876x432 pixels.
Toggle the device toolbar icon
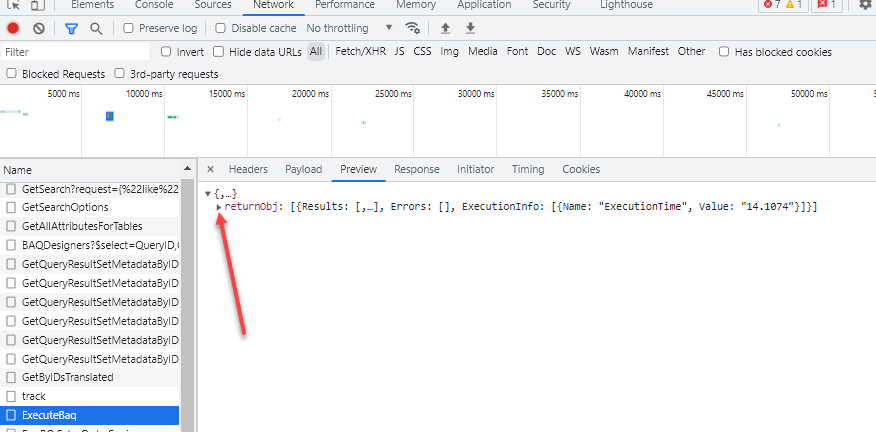click(37, 5)
